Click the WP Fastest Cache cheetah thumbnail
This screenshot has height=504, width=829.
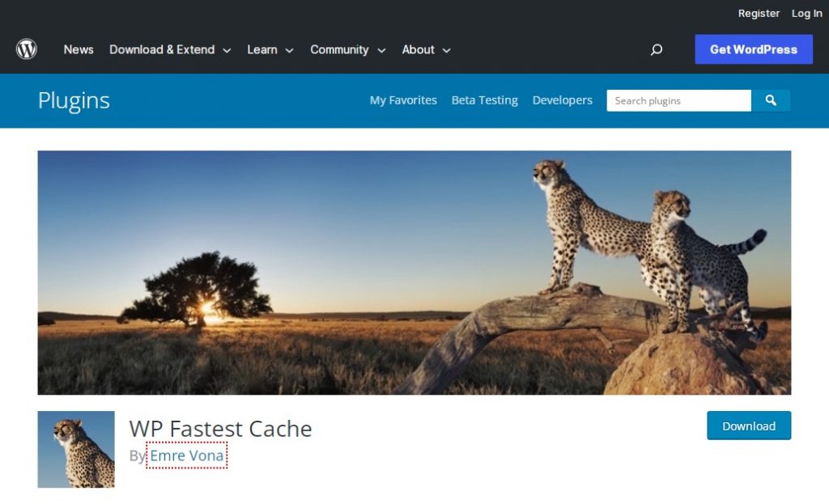[x=76, y=449]
